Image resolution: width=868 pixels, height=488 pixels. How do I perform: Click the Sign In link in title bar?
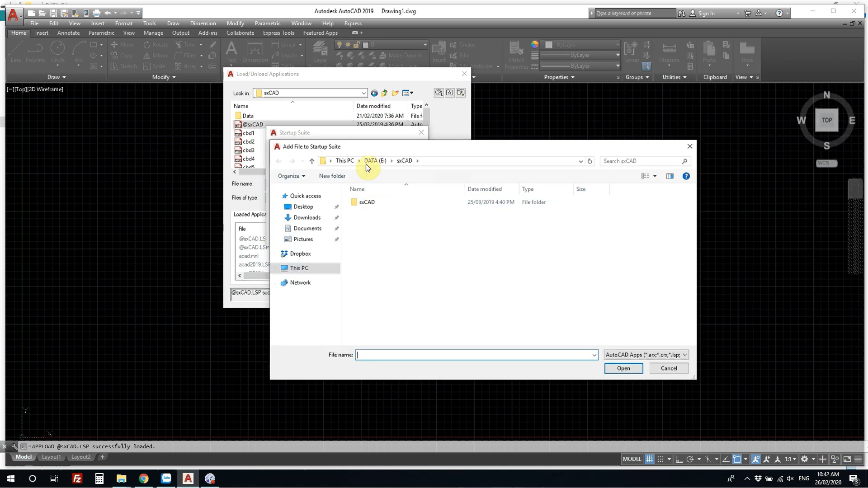coord(706,13)
